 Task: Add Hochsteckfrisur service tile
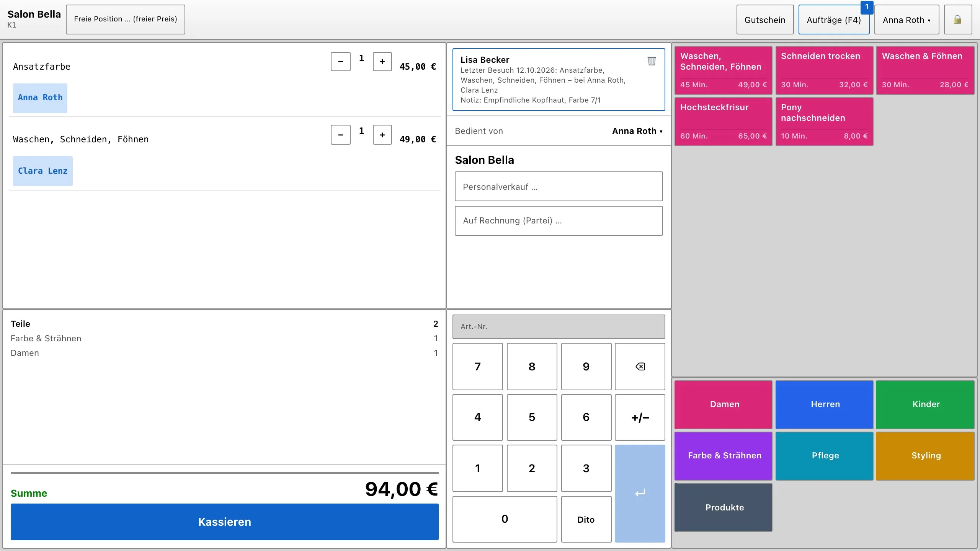723,122
